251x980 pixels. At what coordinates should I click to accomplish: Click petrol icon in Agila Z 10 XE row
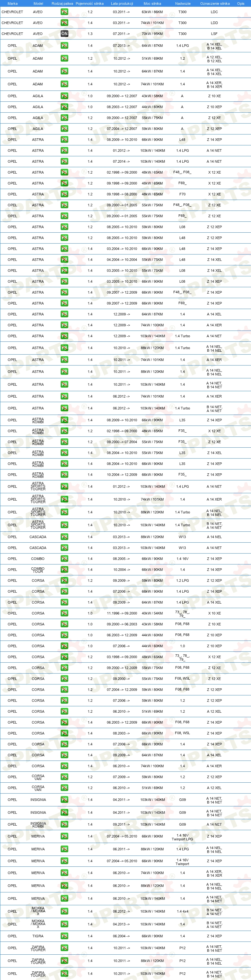64,96
